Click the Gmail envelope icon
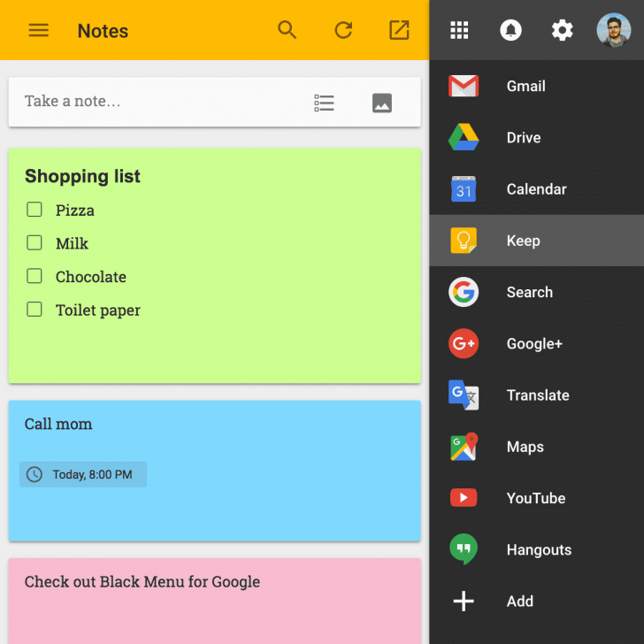Viewport: 644px width, 644px height. 464,86
